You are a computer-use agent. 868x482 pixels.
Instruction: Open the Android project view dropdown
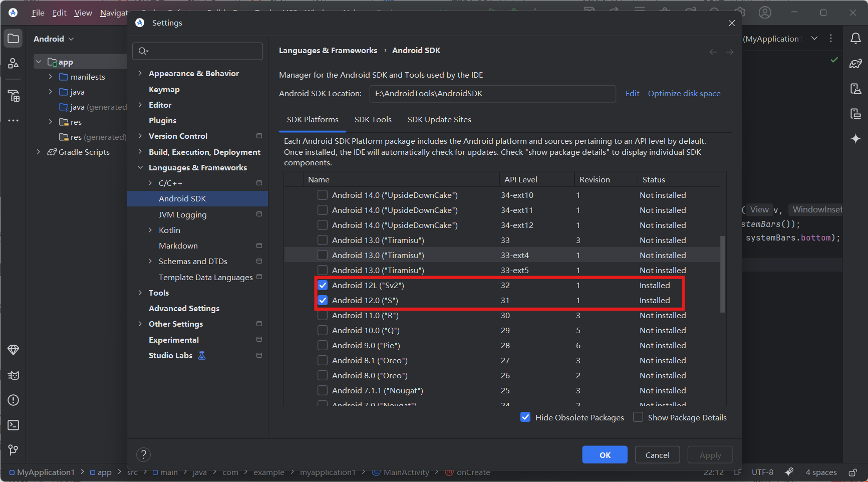[x=54, y=39]
